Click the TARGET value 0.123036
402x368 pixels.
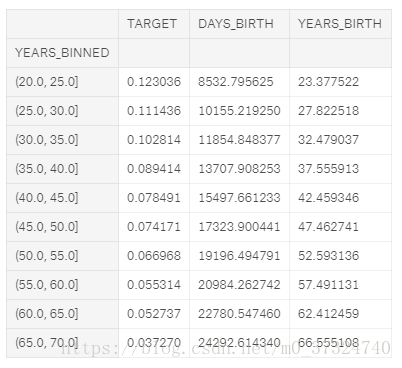pos(154,82)
